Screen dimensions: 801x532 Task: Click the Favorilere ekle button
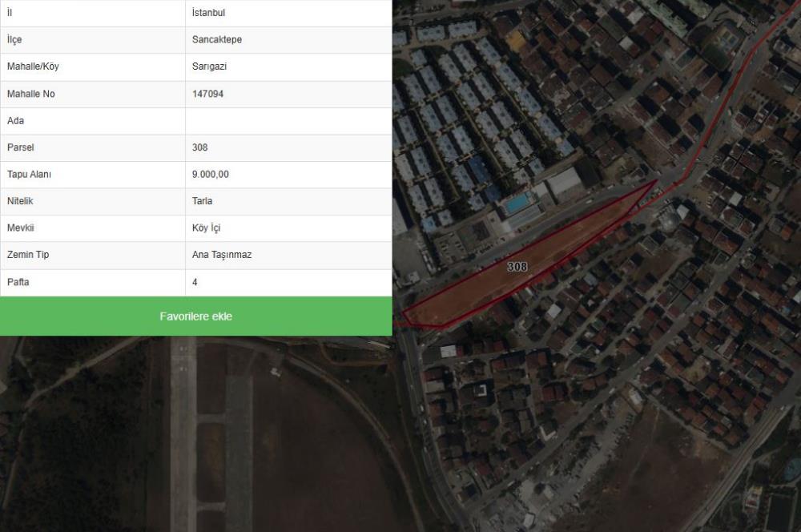pos(195,316)
